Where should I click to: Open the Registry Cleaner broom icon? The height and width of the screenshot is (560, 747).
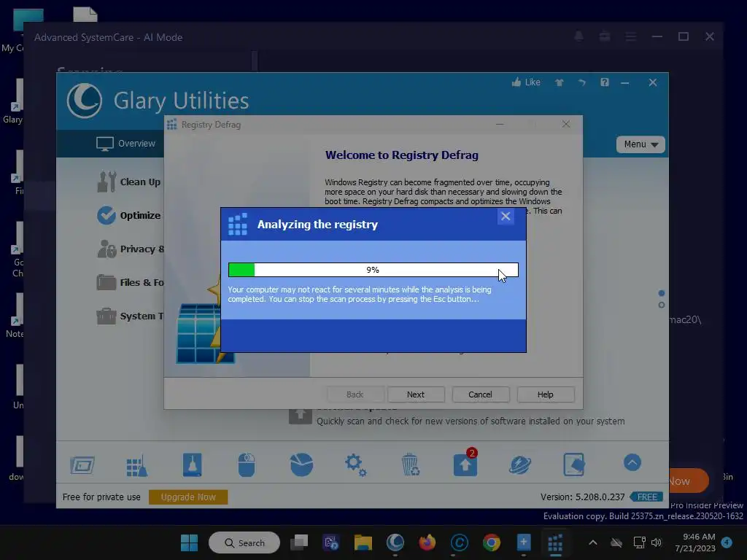pyautogui.click(x=137, y=464)
